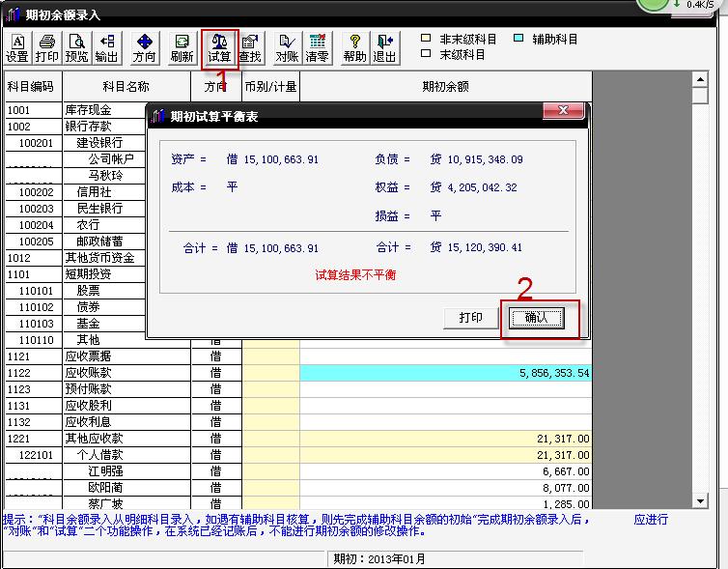
Task: Open the 查找 search toolbar icon
Action: tap(251, 48)
